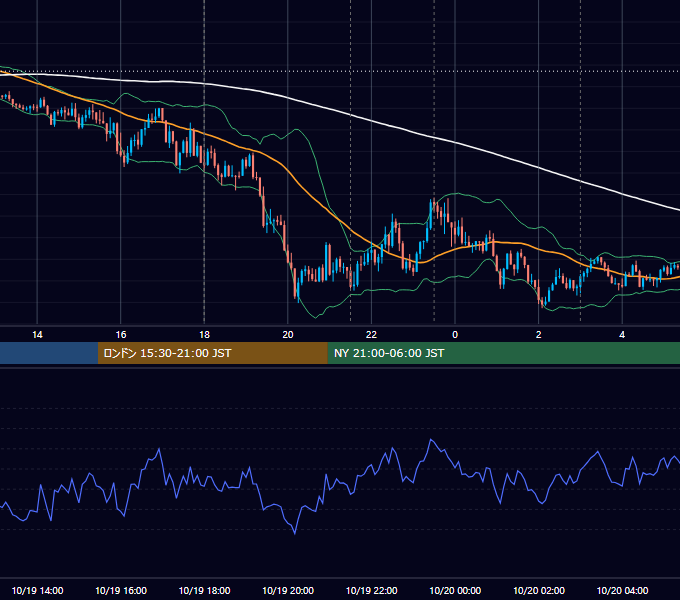Click the 14 hour axis label
Viewport: 680px width, 600px height.
(x=37, y=335)
